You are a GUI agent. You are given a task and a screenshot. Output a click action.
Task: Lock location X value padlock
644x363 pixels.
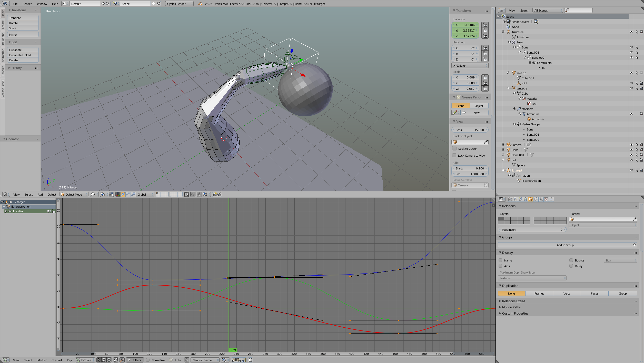click(485, 25)
